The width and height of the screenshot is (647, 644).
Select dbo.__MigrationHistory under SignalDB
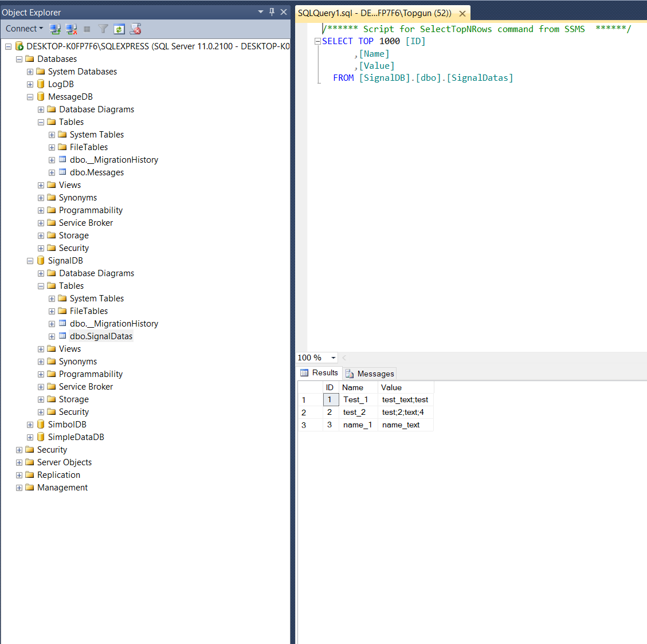tap(114, 324)
